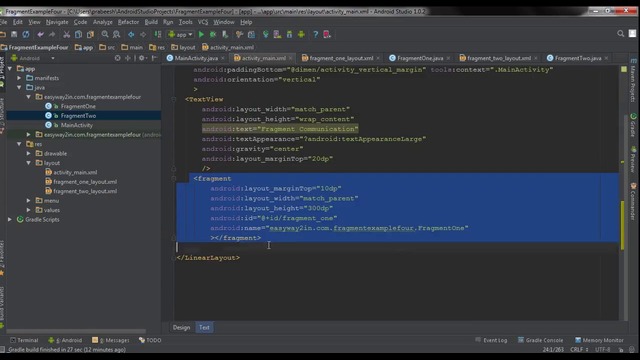The width and height of the screenshot is (640, 360).
Task: Click the layout breadcrumb in navigation bar
Action: click(183, 47)
